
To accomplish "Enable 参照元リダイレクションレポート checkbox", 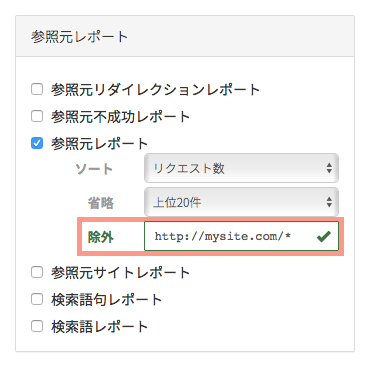I will (x=37, y=89).
